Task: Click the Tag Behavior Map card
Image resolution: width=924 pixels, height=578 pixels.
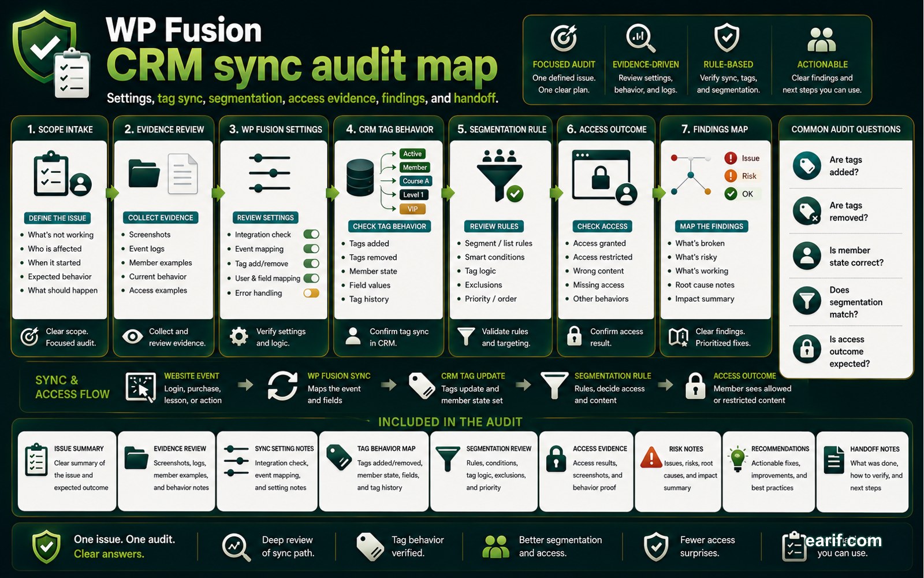Action: pos(374,471)
